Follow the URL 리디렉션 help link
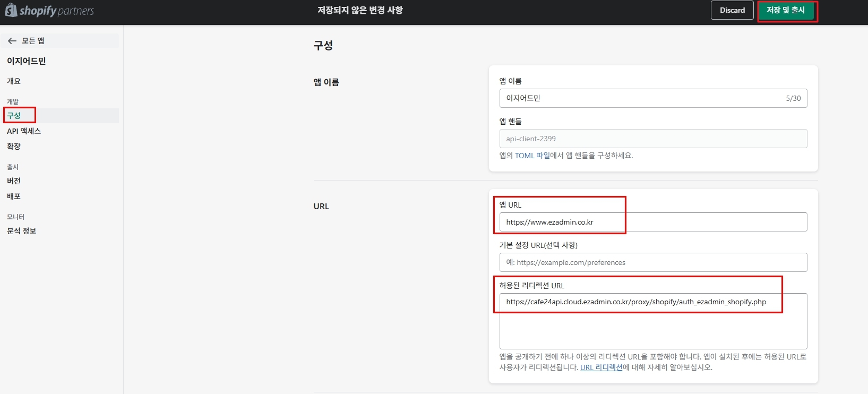This screenshot has width=868, height=394. pos(601,367)
